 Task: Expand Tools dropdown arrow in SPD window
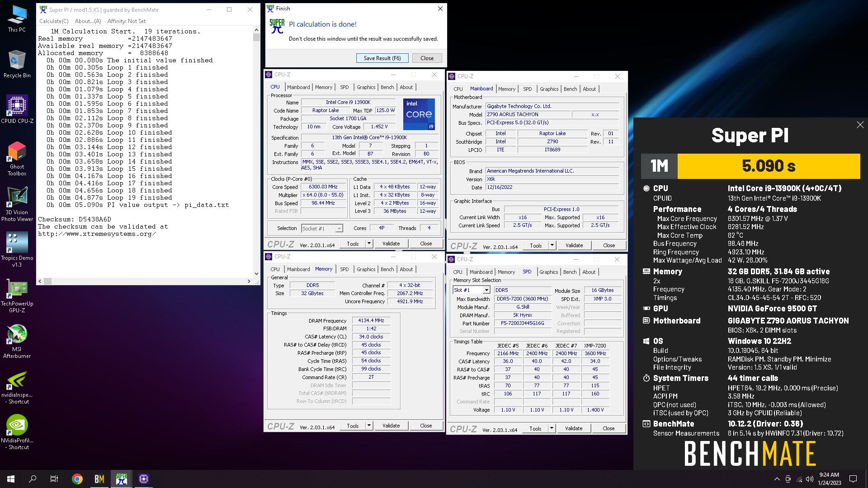point(552,428)
